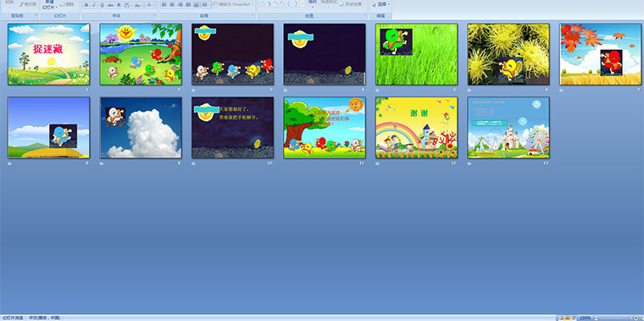Click the Format Painter brush icon

click(x=21, y=4)
